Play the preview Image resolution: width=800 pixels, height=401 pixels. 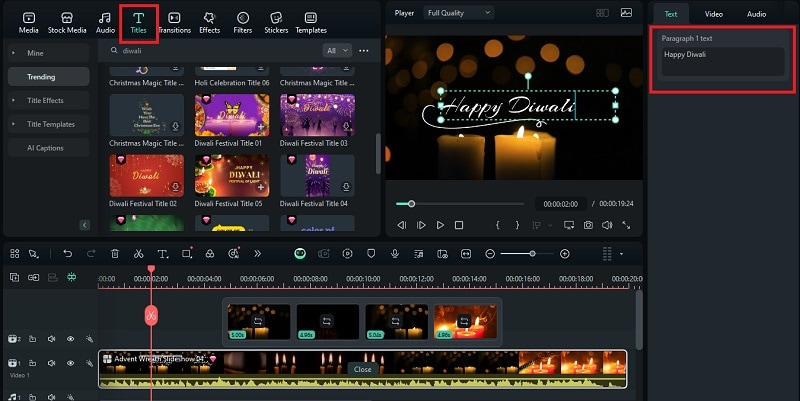(x=440, y=225)
